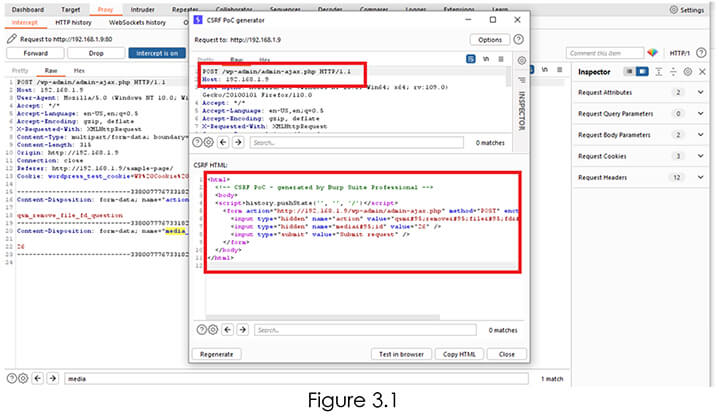
Task: Open help icon next to Options button
Action: (x=519, y=39)
